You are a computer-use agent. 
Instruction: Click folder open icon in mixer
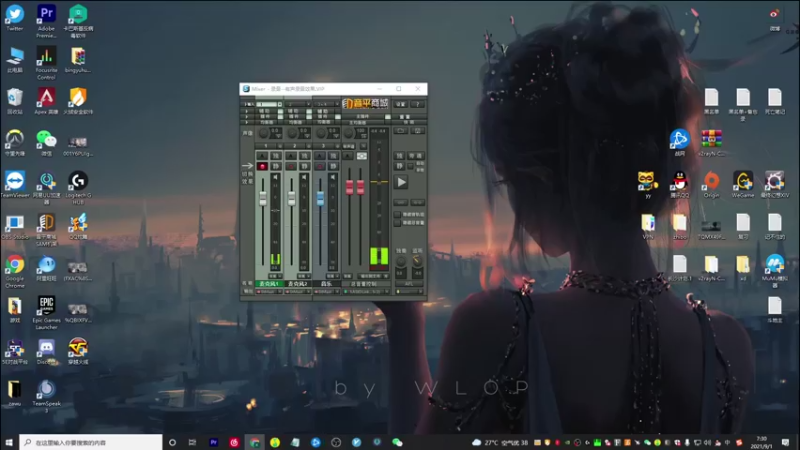(401, 131)
